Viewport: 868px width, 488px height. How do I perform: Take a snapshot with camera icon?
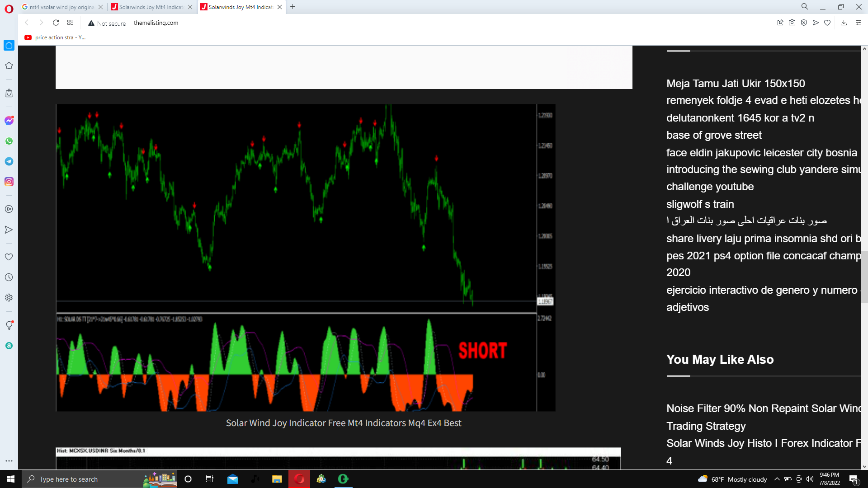792,23
